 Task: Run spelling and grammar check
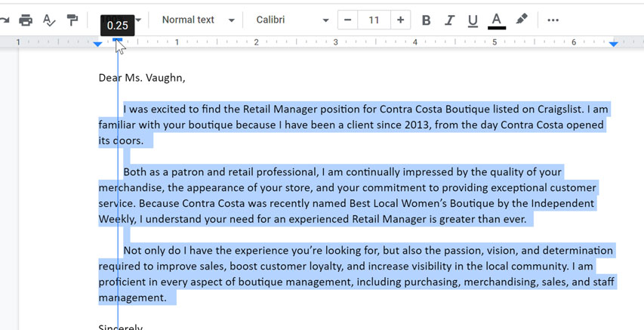[49, 20]
